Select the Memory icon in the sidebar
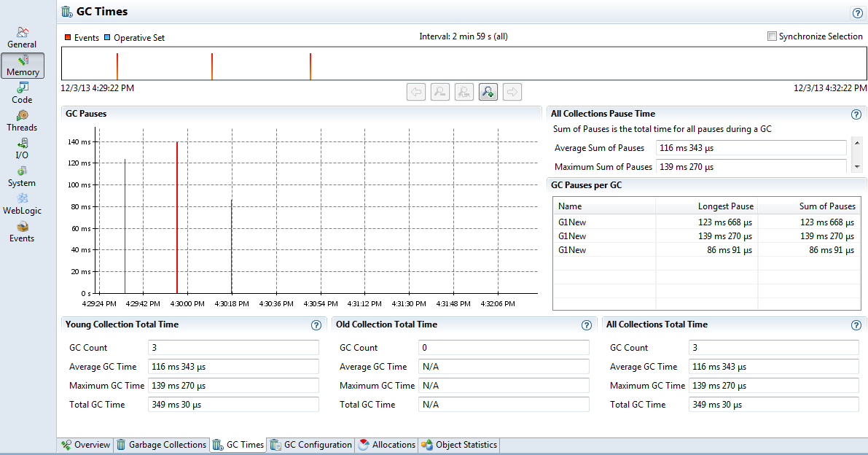The width and height of the screenshot is (868, 455). pos(23,65)
